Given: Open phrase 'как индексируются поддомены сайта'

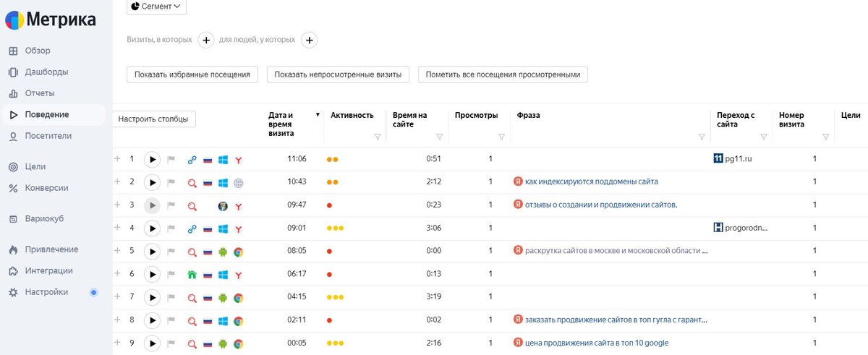Looking at the screenshot, I should [x=592, y=181].
